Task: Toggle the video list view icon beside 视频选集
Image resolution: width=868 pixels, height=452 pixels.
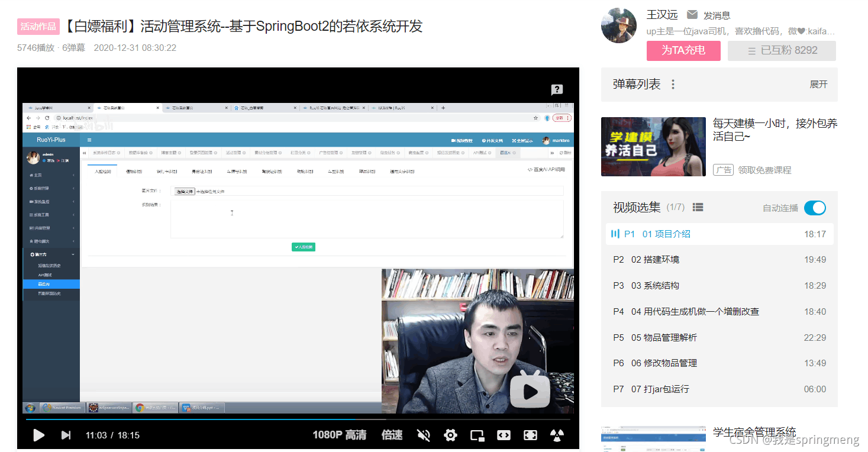Action: point(698,208)
